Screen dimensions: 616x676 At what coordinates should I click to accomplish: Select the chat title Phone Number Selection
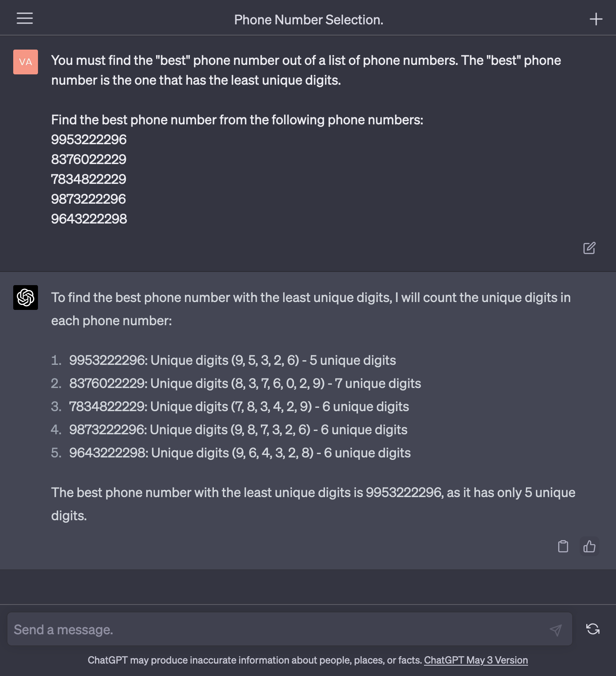[x=308, y=19]
